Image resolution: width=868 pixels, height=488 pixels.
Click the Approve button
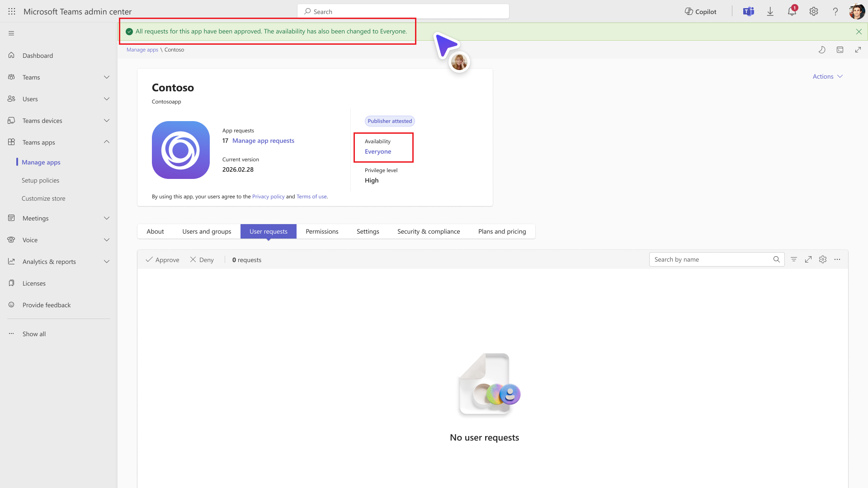coord(162,260)
